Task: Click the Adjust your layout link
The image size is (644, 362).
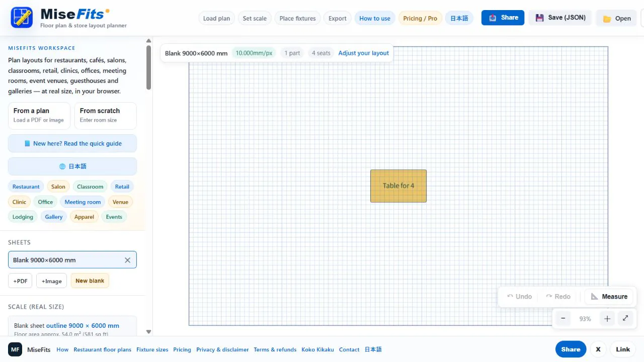Action: click(x=363, y=53)
